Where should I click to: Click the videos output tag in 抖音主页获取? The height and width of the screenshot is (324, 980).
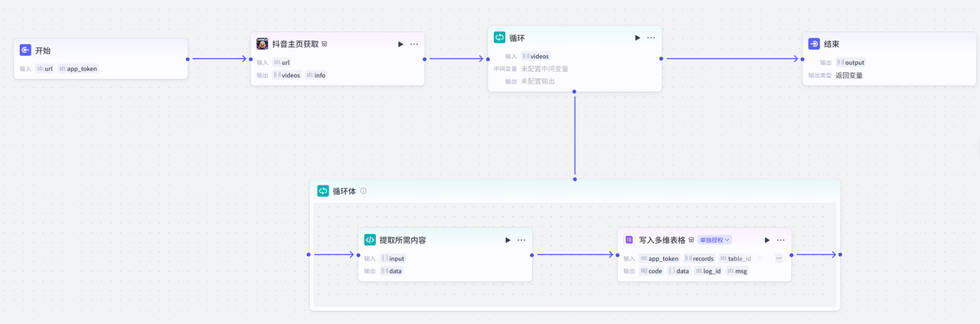pos(287,75)
